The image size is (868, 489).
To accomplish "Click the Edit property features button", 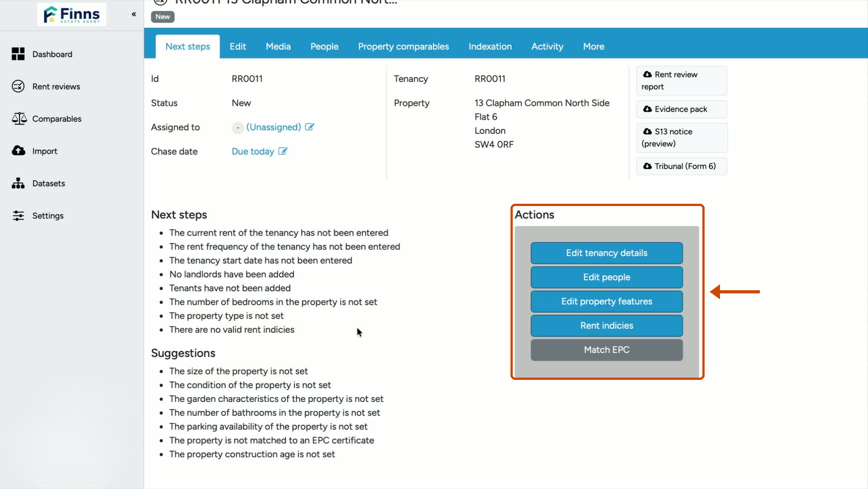I will [606, 302].
